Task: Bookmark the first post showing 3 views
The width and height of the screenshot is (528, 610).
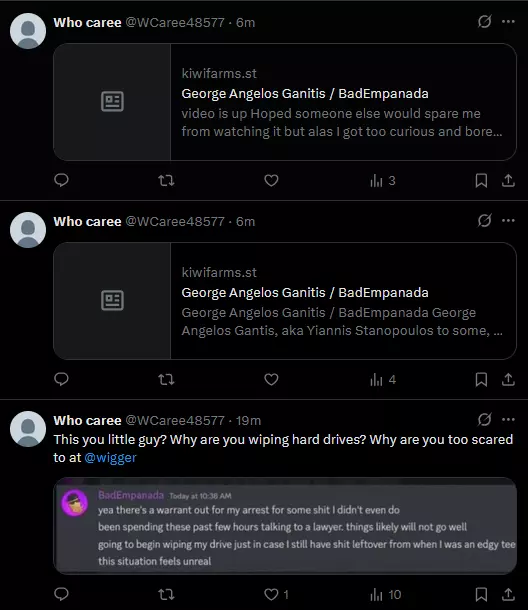Action: [x=481, y=181]
